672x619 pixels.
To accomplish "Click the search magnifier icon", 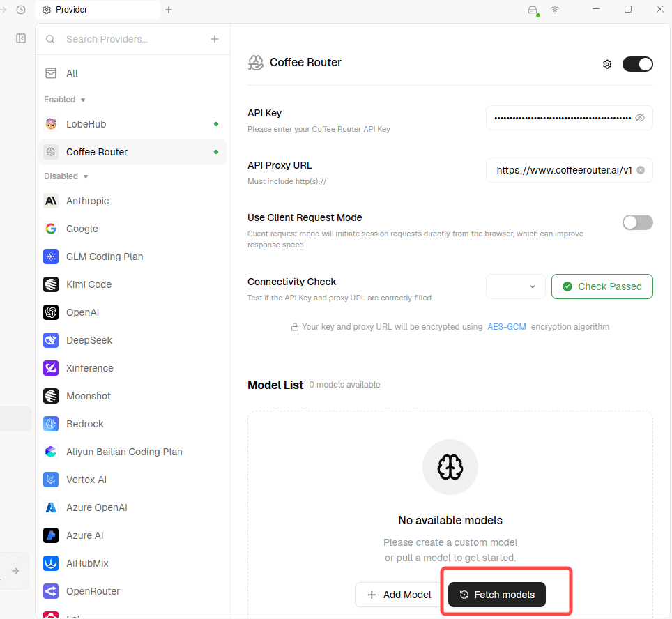I will (50, 39).
